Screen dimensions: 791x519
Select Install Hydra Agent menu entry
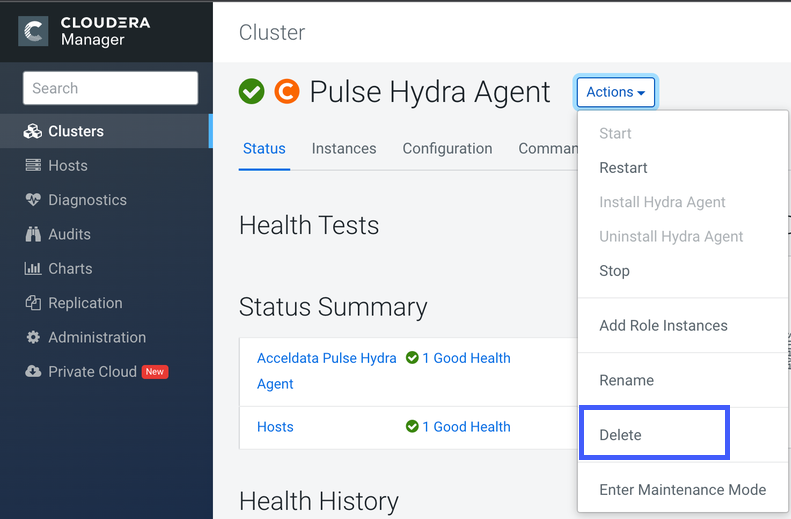[683, 202]
